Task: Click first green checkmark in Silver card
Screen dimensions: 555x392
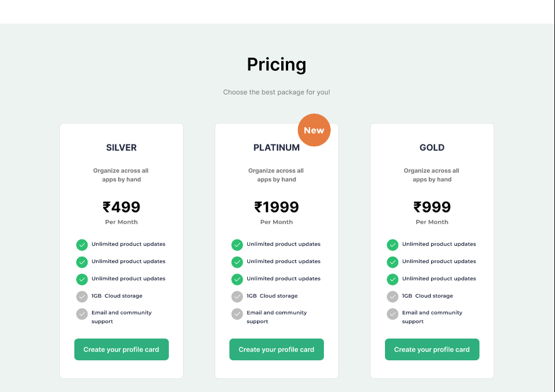Action: click(x=82, y=245)
